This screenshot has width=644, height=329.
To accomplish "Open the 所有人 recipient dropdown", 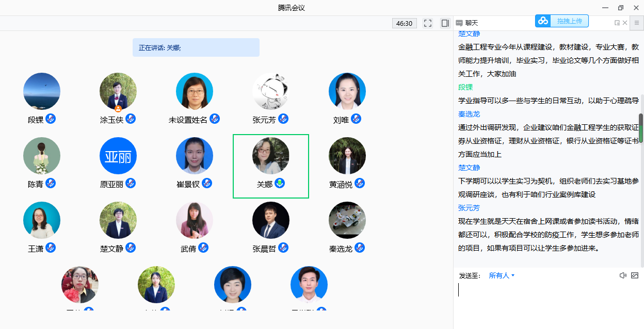I will click(502, 275).
